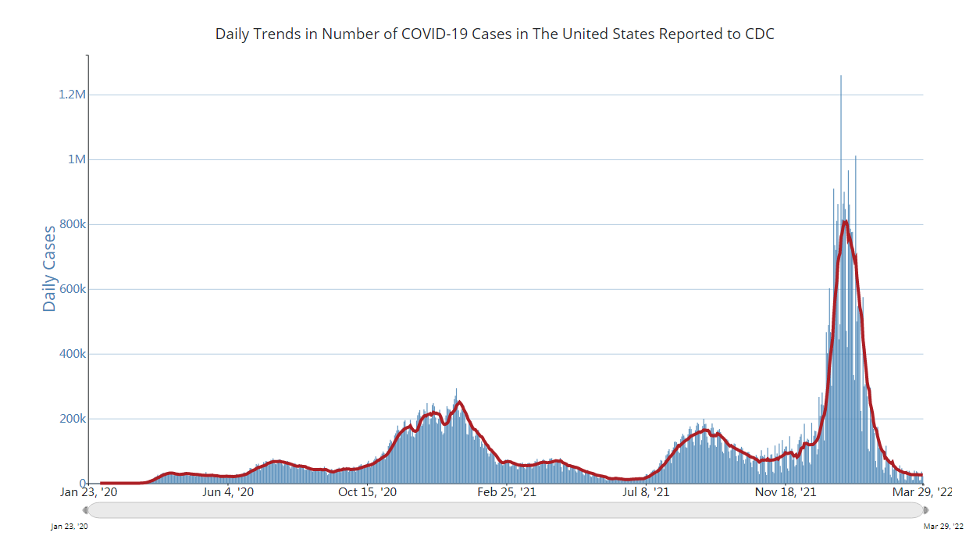Click the chart title about COVID-19 cases

[x=495, y=34]
